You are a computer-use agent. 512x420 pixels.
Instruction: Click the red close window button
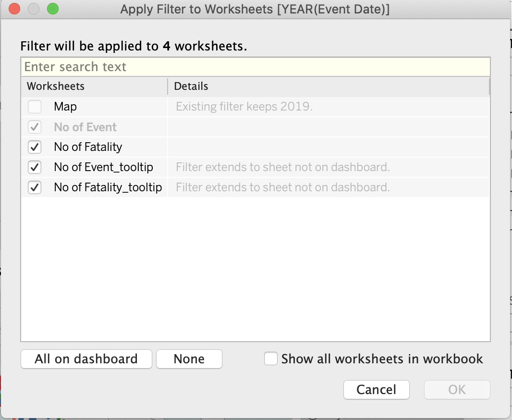coord(14,9)
